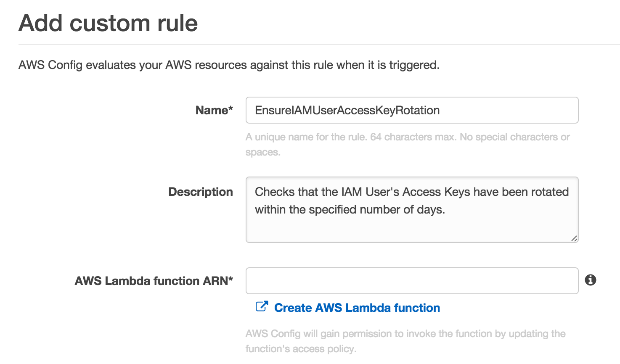Open the Lambda function creation page link
Viewport: 620px width, 364px height.
[357, 307]
